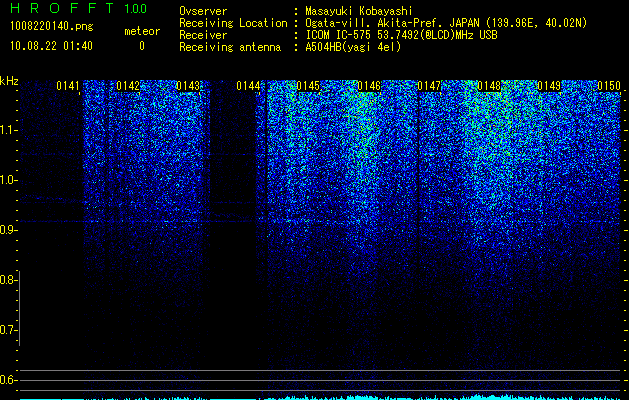Click the 0147 time marker
Screen dimensions: 629x400
coord(429,86)
